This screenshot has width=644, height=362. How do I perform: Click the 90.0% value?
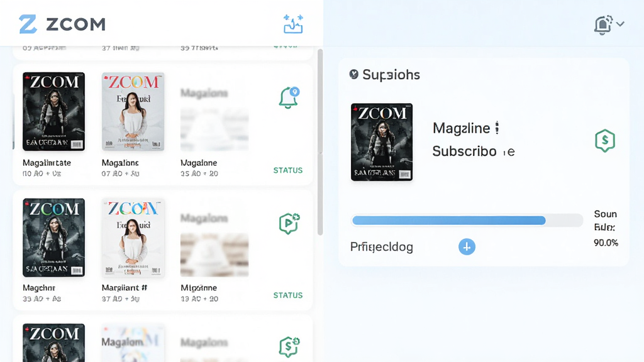(606, 243)
